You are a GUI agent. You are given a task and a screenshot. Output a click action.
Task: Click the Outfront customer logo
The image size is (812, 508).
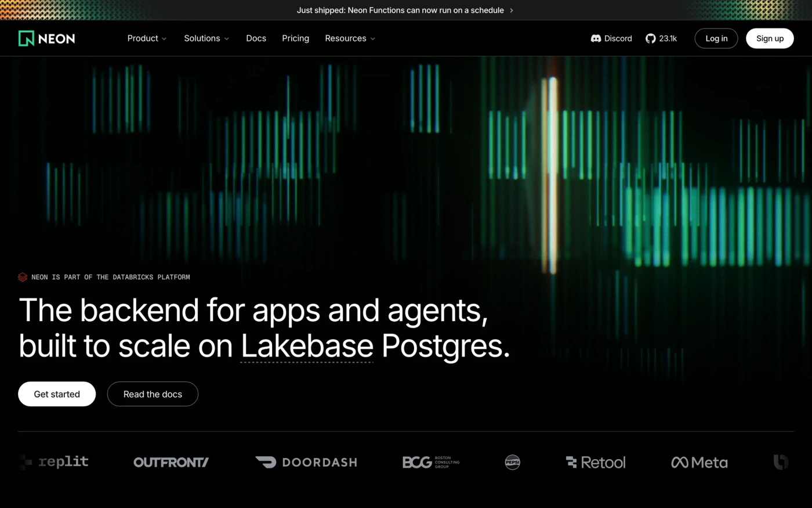coord(171,462)
